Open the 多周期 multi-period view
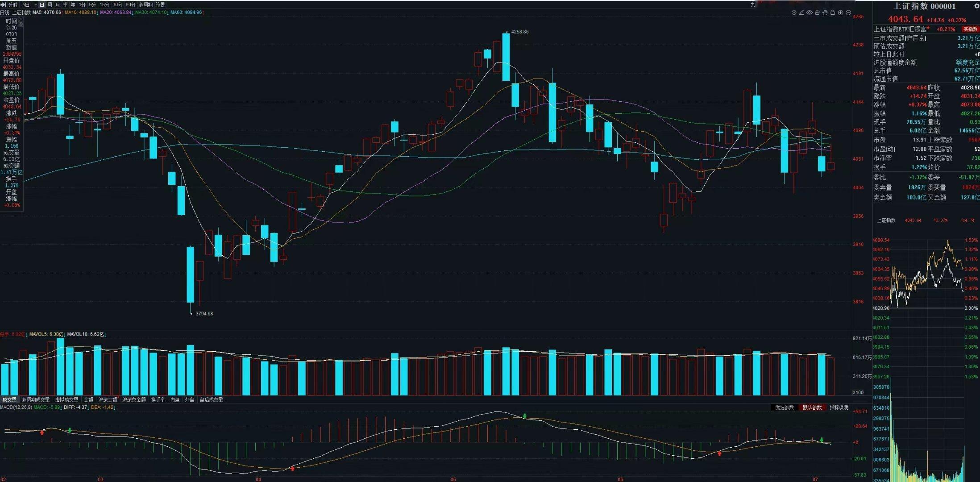980x482 pixels. [x=145, y=4]
